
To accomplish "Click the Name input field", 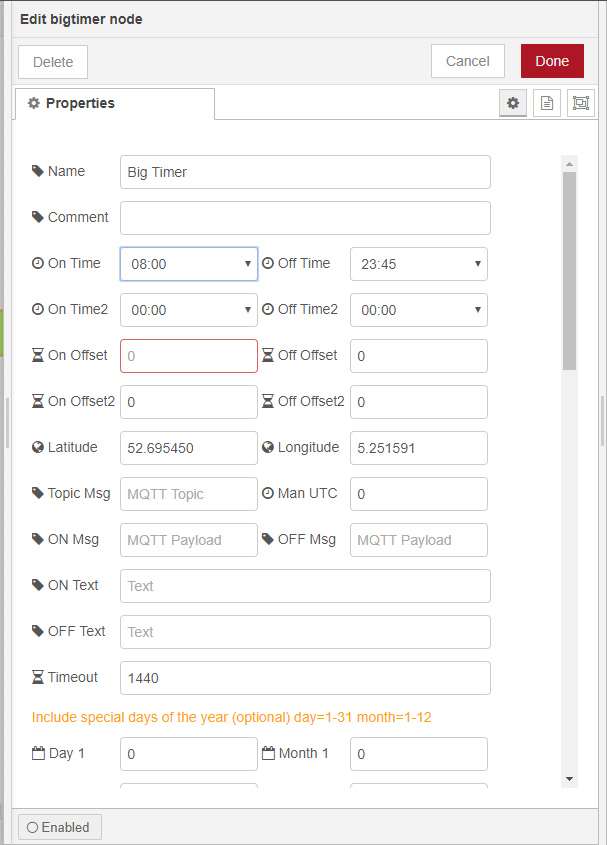I will tap(305, 172).
